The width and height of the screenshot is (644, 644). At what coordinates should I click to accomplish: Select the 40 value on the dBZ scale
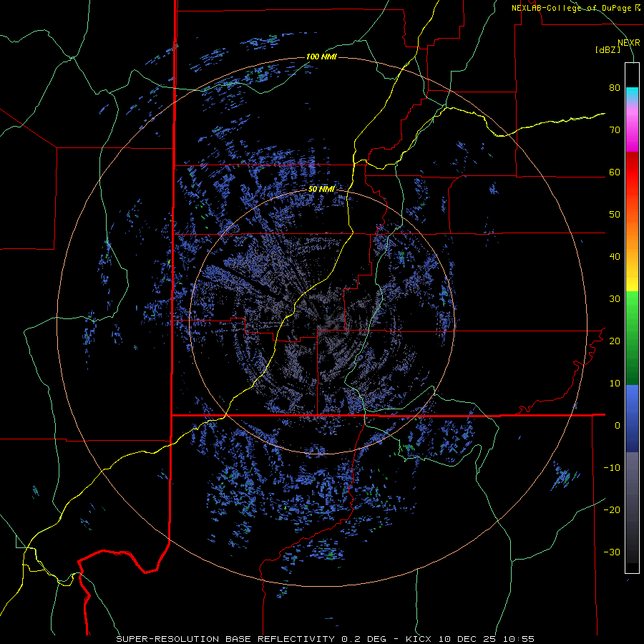(x=615, y=257)
